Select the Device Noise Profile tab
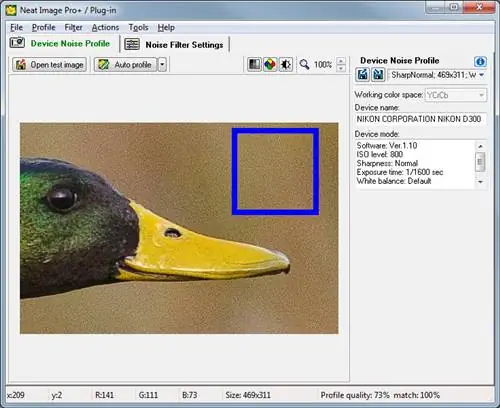The height and width of the screenshot is (408, 500). point(60,44)
